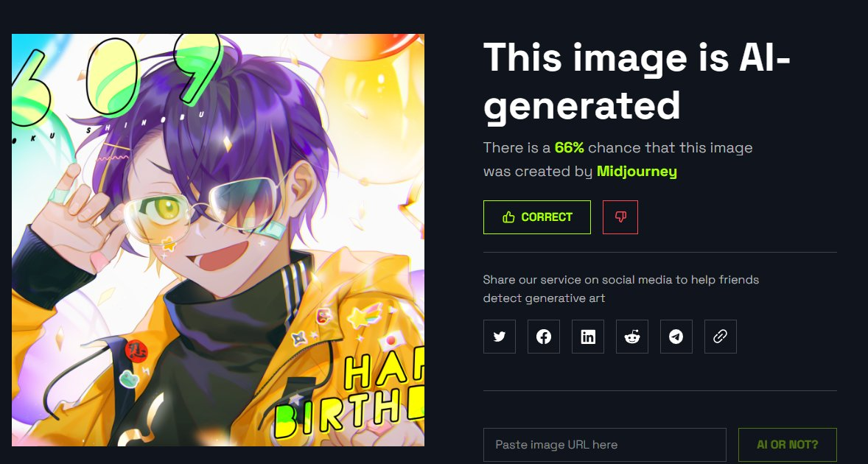This screenshot has height=464, width=868.
Task: Open the analyzed anime artwork thumbnail
Action: click(218, 240)
